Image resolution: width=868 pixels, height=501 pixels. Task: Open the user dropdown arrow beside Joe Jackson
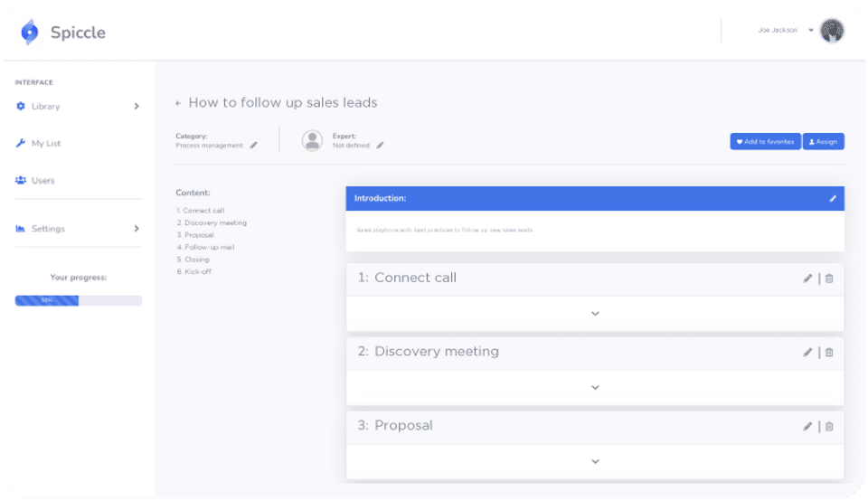[811, 31]
